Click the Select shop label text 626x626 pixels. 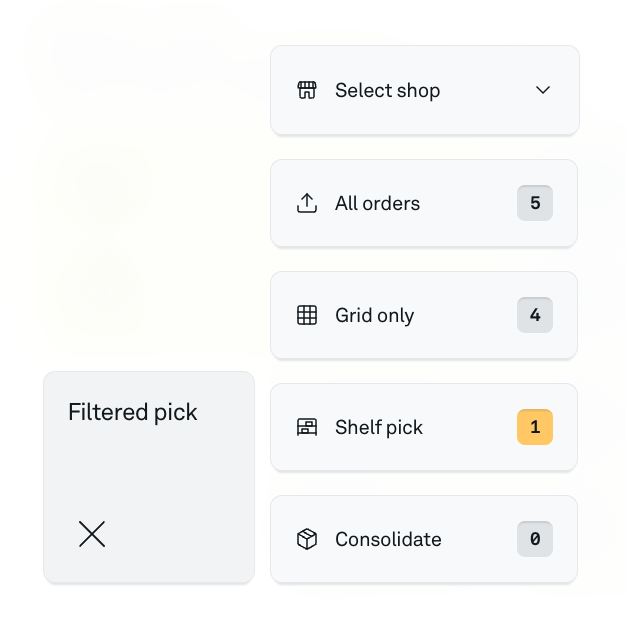[387, 90]
